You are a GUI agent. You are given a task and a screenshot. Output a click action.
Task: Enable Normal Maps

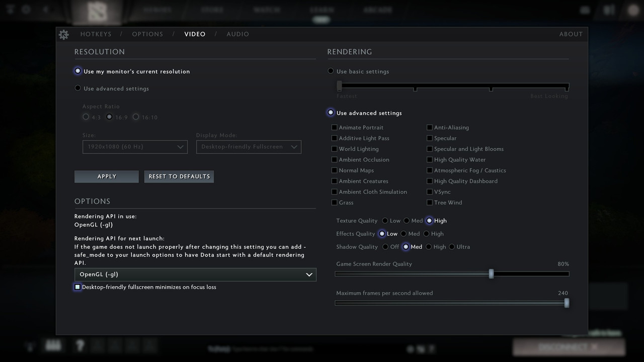(353, 170)
